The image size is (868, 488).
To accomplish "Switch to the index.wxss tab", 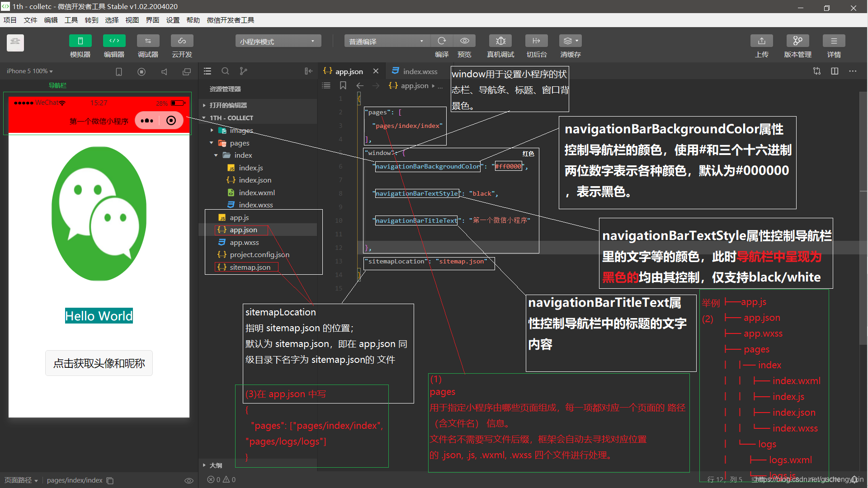I will tap(415, 71).
